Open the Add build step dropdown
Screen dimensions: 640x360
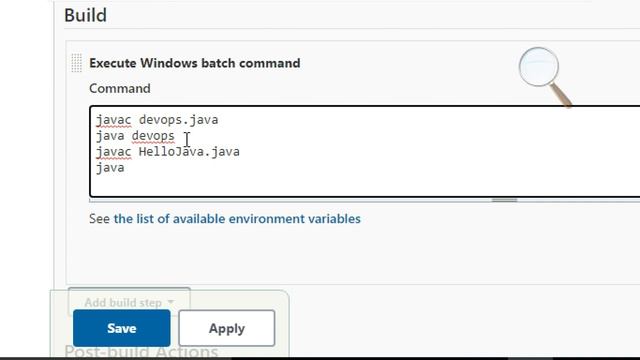pyautogui.click(x=129, y=302)
